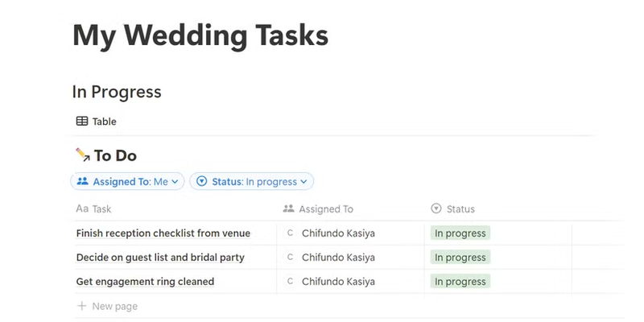Switch to the Table view tab
The height and width of the screenshot is (322, 644).
97,122
